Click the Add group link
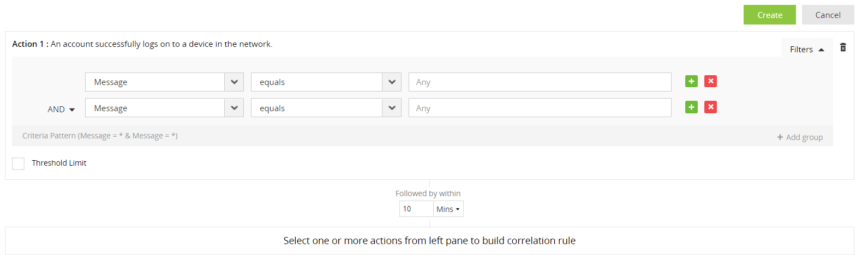The height and width of the screenshot is (255, 868). pyautogui.click(x=804, y=137)
